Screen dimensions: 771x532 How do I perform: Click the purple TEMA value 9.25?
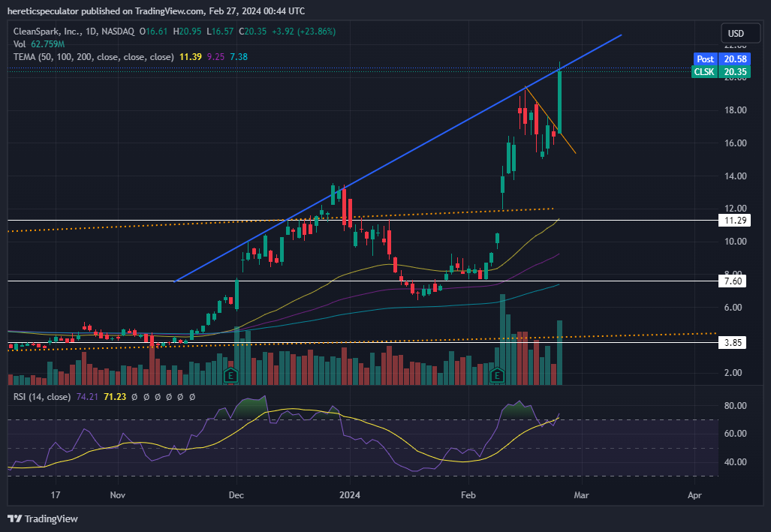(x=215, y=57)
